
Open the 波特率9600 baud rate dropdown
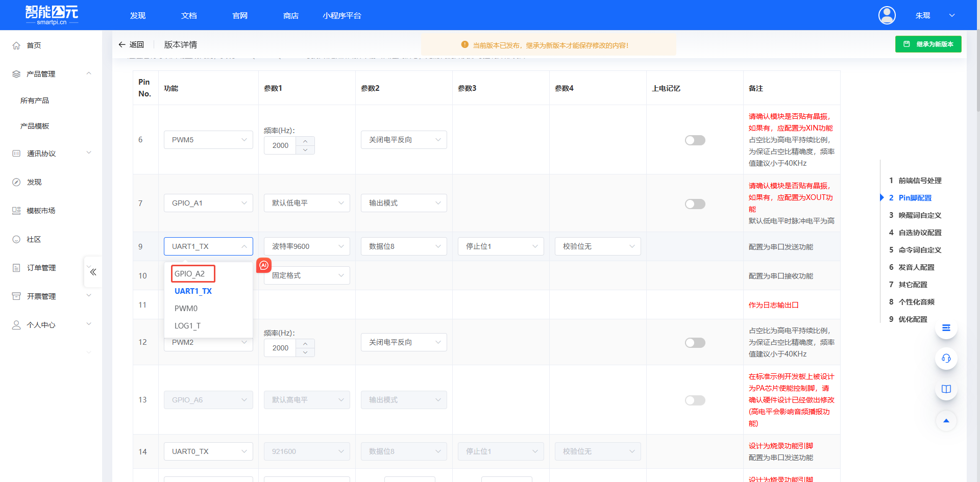[307, 246]
